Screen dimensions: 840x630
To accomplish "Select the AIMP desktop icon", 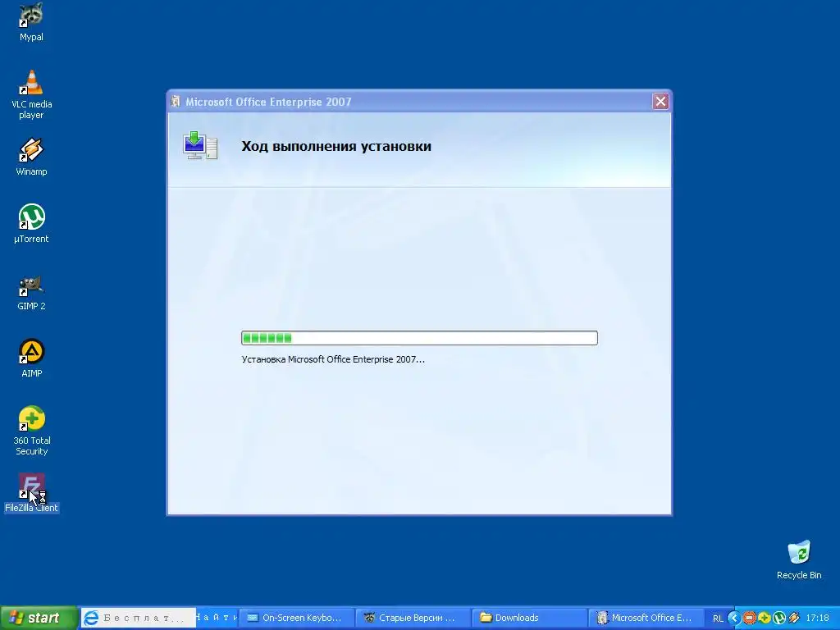I will click(x=31, y=358).
